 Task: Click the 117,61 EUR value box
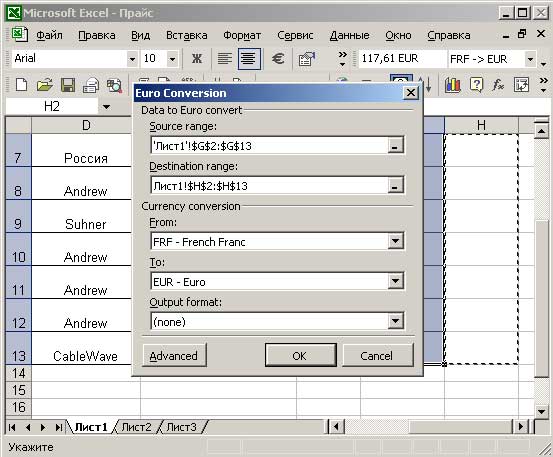pyautogui.click(x=402, y=59)
